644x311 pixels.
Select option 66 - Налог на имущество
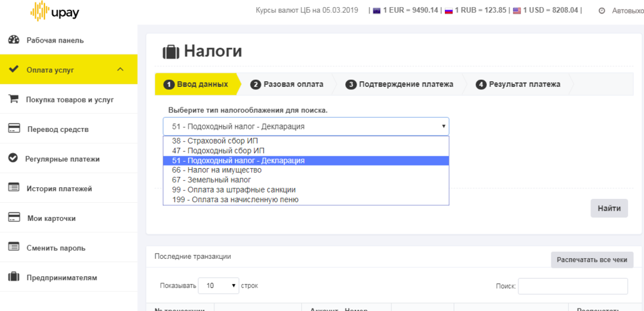click(217, 170)
